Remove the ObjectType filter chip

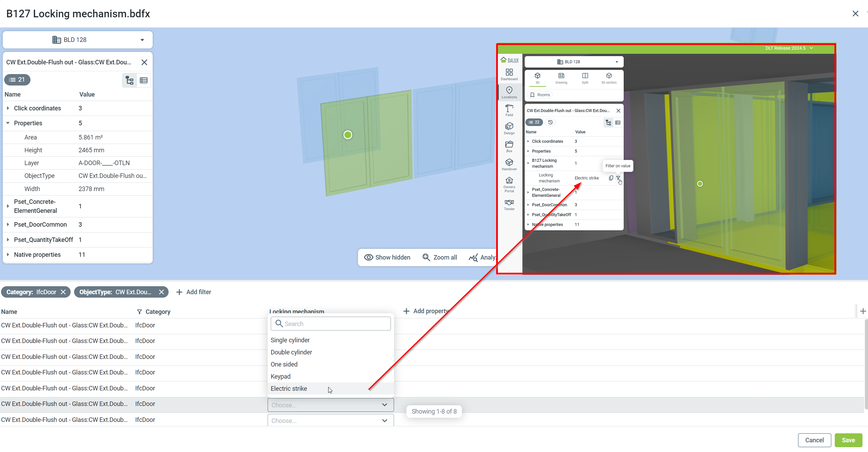161,292
